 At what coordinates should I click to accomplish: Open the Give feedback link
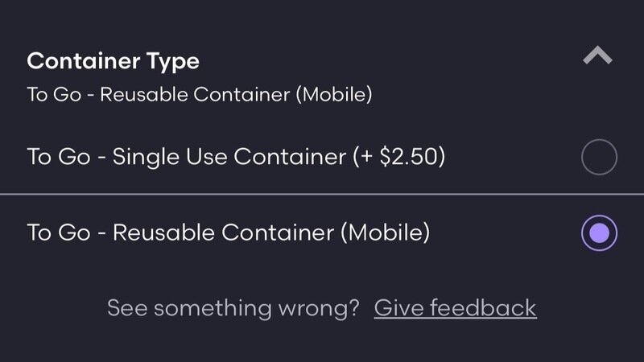[455, 307]
